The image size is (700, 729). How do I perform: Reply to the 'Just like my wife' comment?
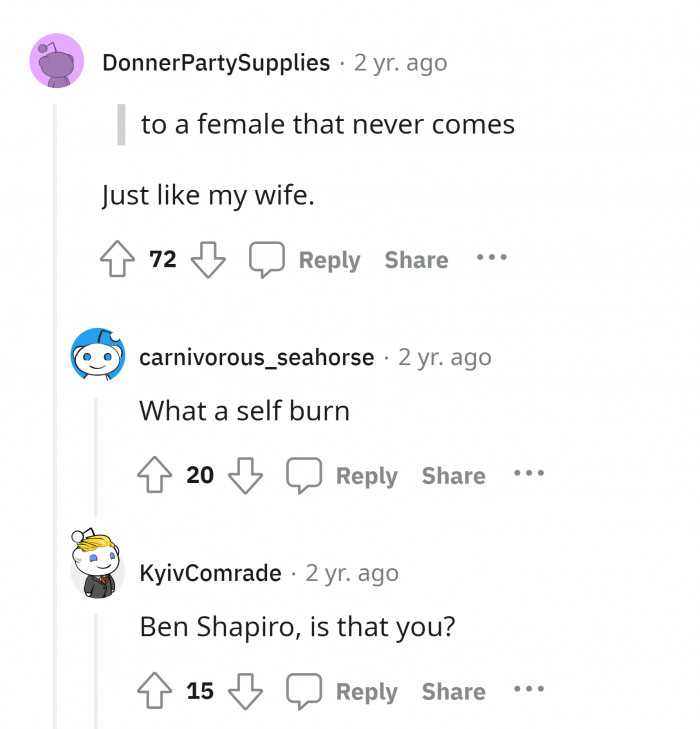tap(329, 260)
